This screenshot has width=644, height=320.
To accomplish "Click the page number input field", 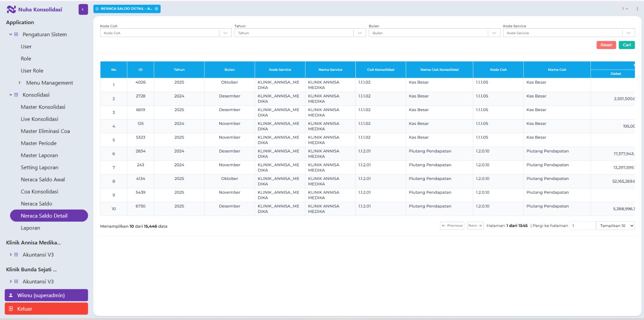I will click(x=582, y=225).
